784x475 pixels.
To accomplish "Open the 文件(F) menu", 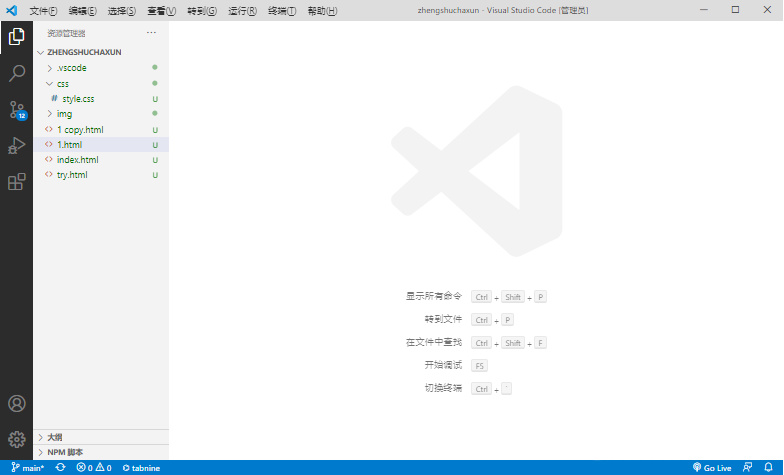I will tap(43, 11).
